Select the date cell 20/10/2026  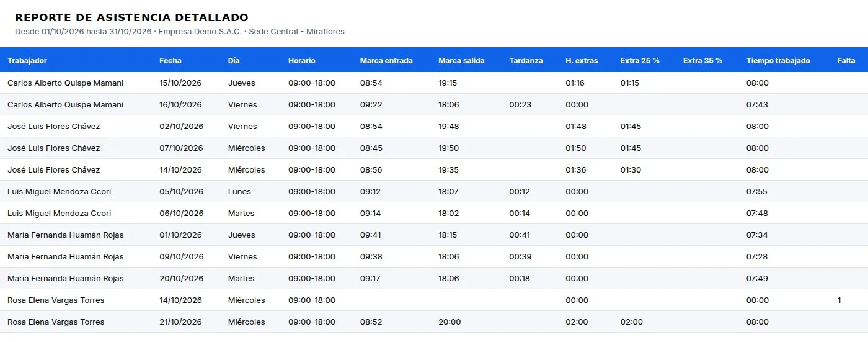(x=181, y=279)
